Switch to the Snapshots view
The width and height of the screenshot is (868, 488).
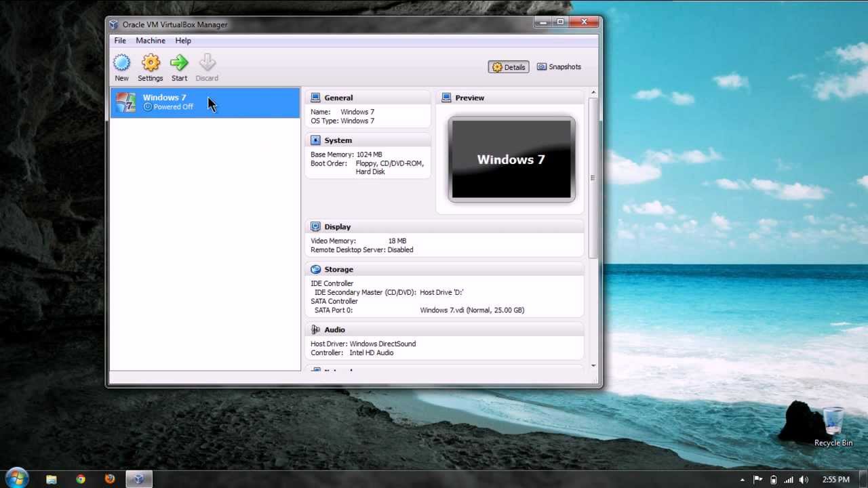tap(559, 67)
